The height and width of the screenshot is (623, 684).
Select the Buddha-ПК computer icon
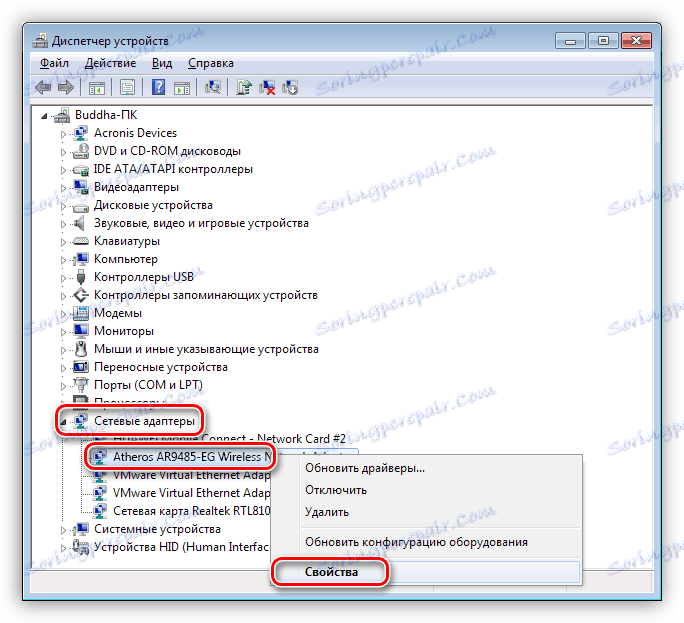point(62,115)
